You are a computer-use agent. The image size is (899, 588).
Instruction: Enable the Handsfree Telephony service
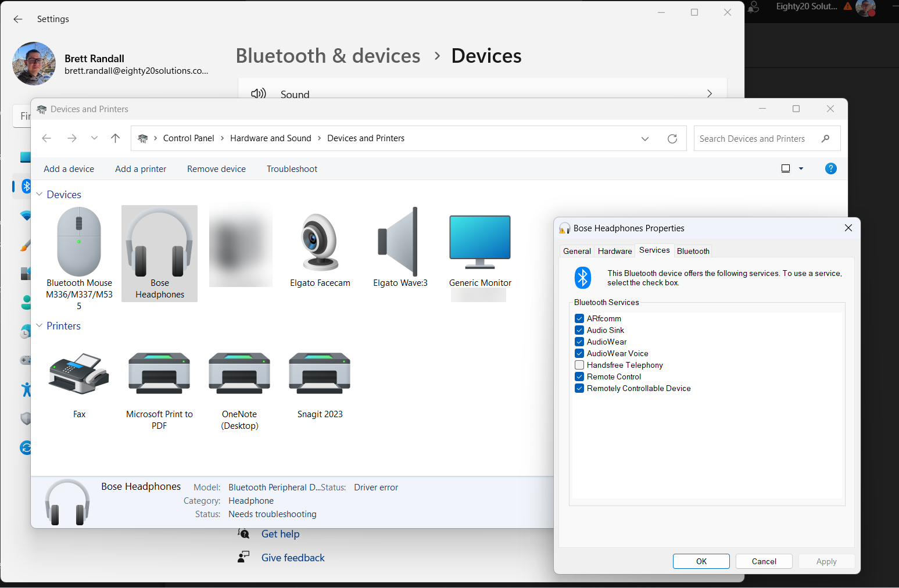tap(579, 365)
